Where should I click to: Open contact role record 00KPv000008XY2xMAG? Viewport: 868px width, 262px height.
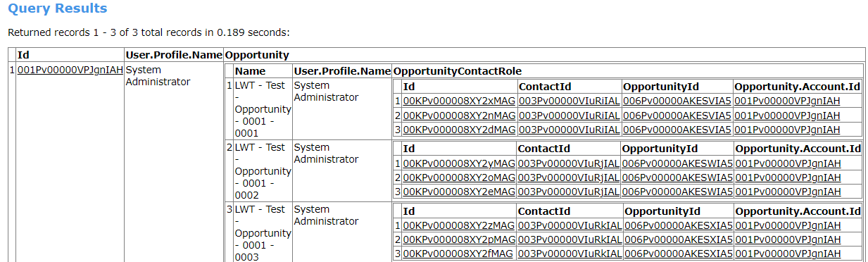pos(459,101)
